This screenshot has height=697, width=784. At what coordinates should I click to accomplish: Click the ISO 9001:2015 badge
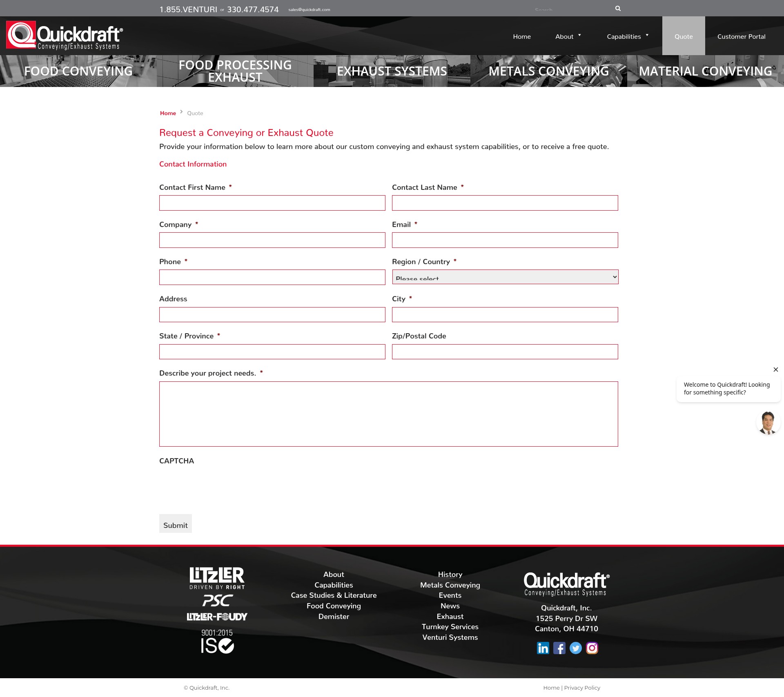coord(217,641)
